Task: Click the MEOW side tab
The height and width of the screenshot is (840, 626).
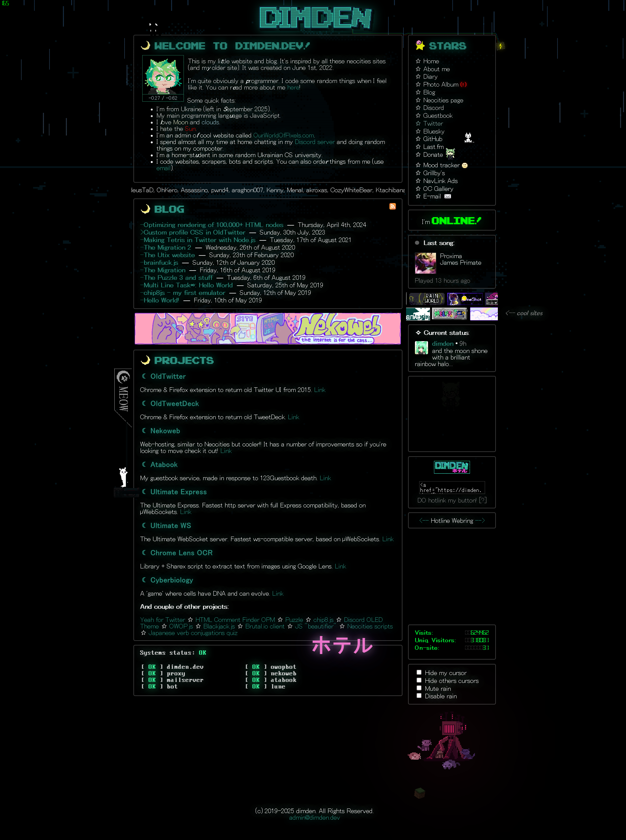Action: click(x=123, y=394)
